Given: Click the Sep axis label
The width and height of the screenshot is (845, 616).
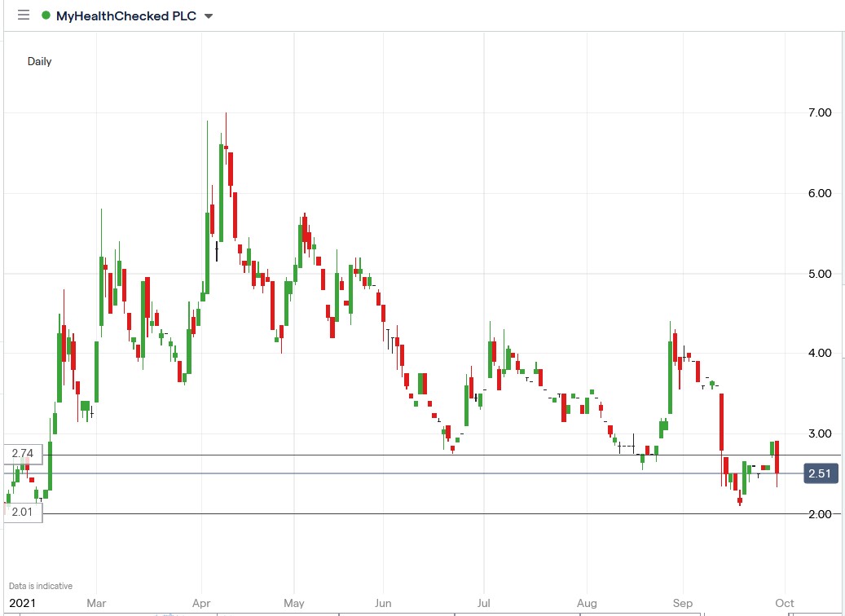Looking at the screenshot, I should [x=683, y=603].
